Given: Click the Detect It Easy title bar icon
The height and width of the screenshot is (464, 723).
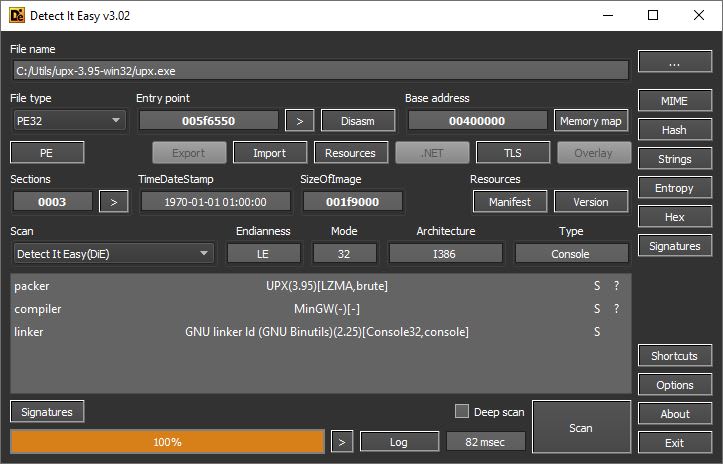Looking at the screenshot, I should (17, 15).
